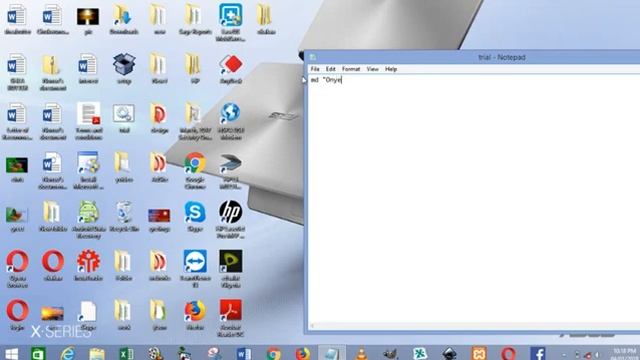This screenshot has width=640, height=360.
Task: Select the red and blue image file
Action: [x=159, y=215]
